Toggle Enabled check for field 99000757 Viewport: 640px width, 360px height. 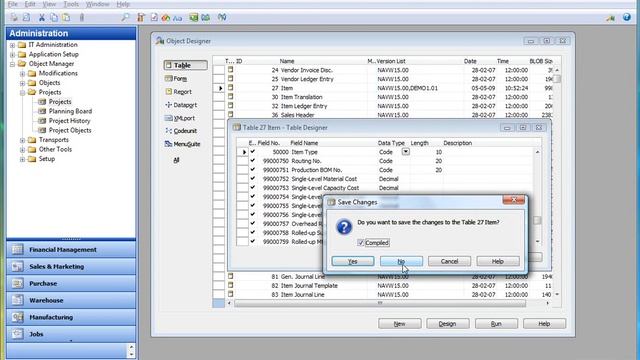click(253, 224)
